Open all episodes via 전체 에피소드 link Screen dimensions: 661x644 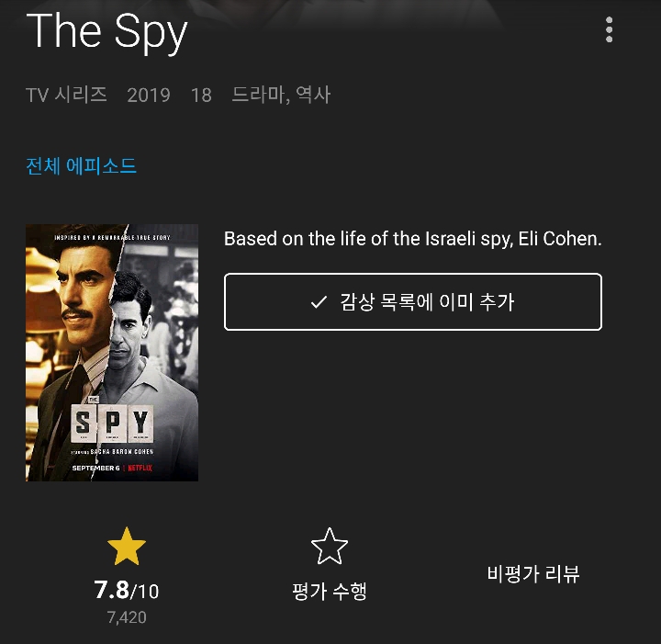click(x=81, y=165)
